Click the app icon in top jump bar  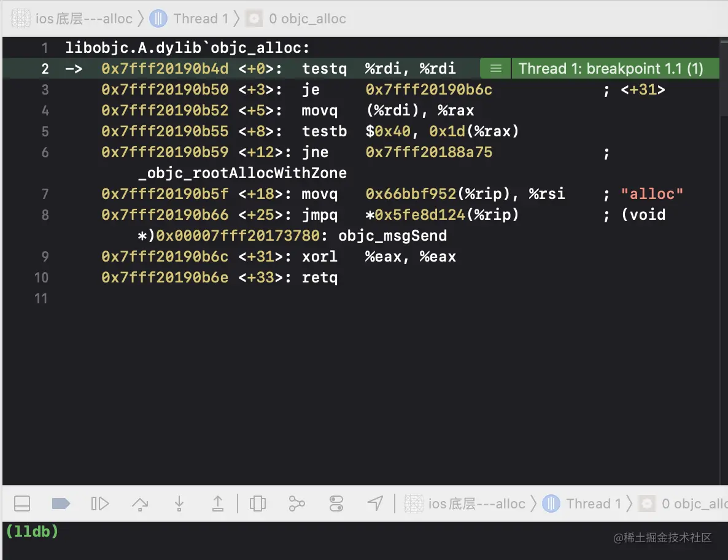(21, 18)
